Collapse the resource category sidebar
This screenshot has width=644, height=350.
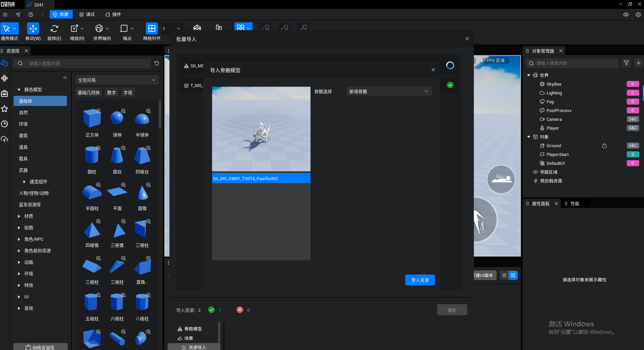coord(65,78)
